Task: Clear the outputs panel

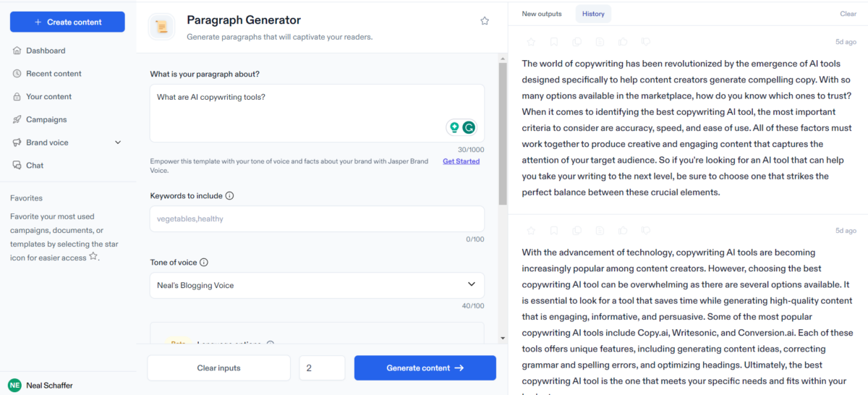Action: (848, 14)
